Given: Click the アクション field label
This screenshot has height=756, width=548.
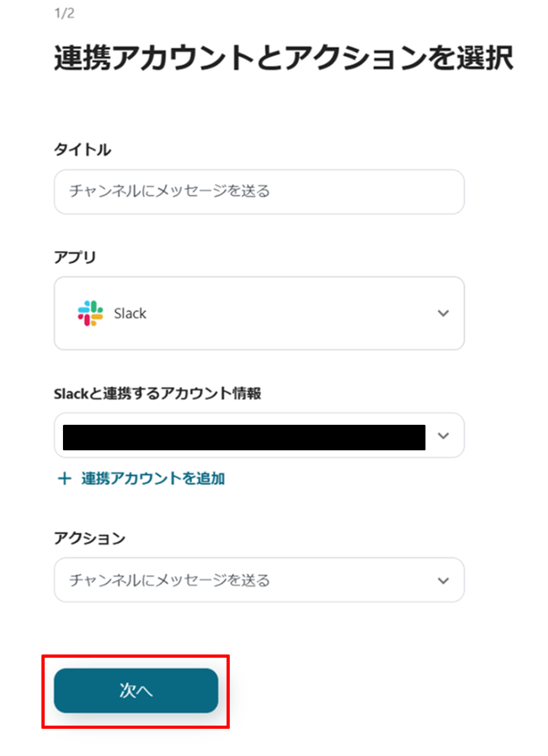Looking at the screenshot, I should click(90, 538).
